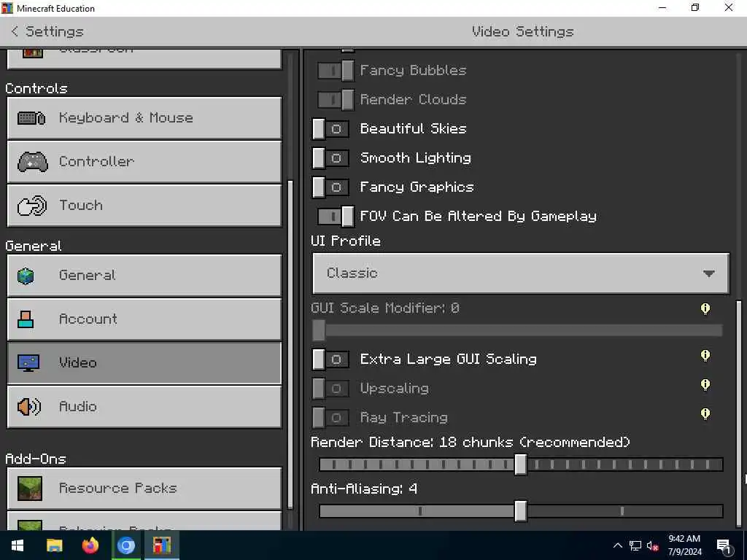Disable FOV Can Be Altered By Gameplay
The height and width of the screenshot is (560, 747).
(336, 217)
